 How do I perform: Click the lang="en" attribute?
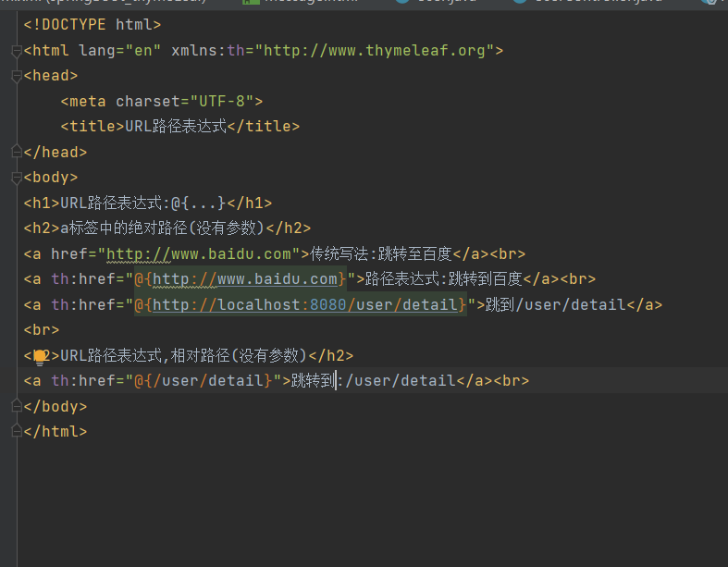[120, 50]
